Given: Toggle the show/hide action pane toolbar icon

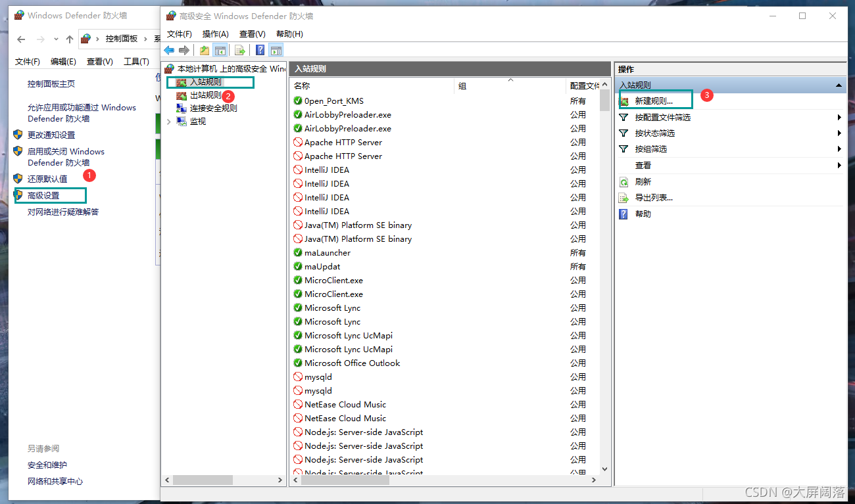Looking at the screenshot, I should [x=276, y=50].
